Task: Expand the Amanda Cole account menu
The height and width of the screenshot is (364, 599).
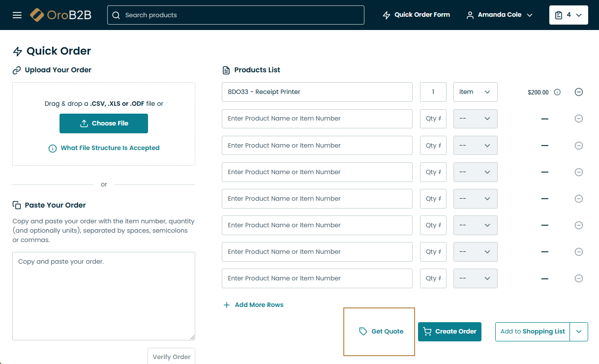Action: click(x=499, y=15)
